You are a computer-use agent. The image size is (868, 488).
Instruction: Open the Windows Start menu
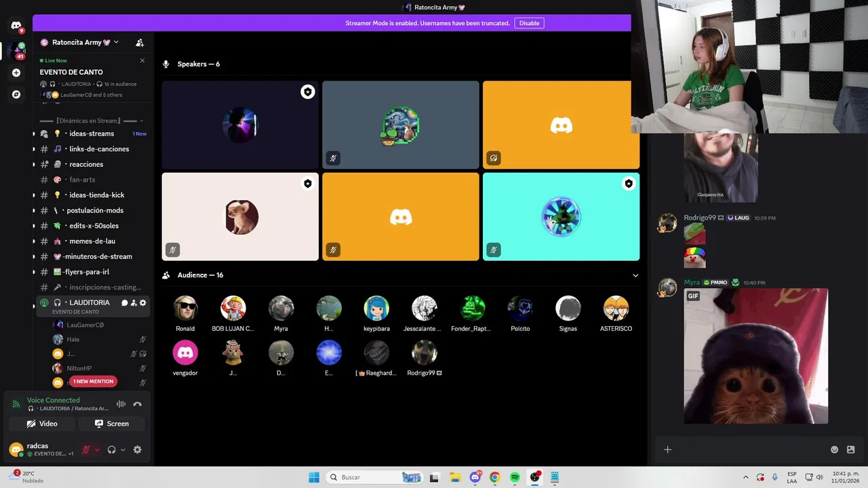314,477
